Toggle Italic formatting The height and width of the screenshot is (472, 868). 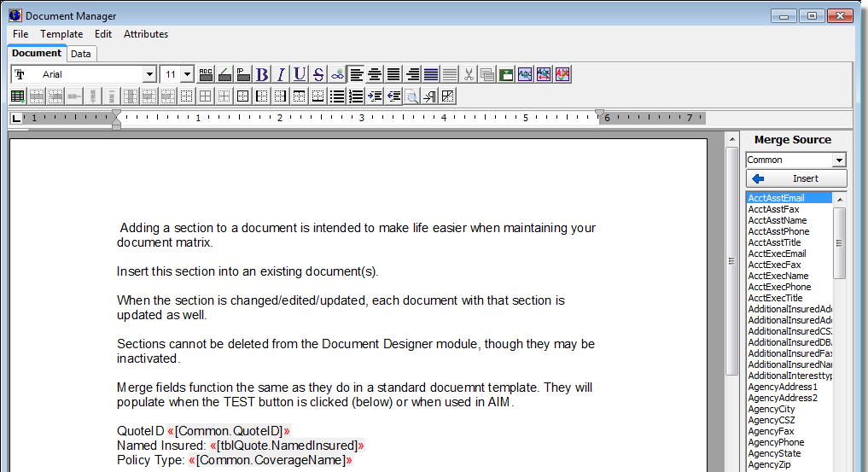281,75
